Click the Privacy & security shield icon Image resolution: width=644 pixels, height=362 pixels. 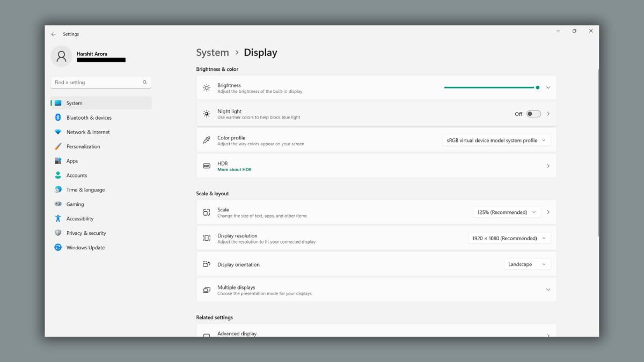pos(58,233)
